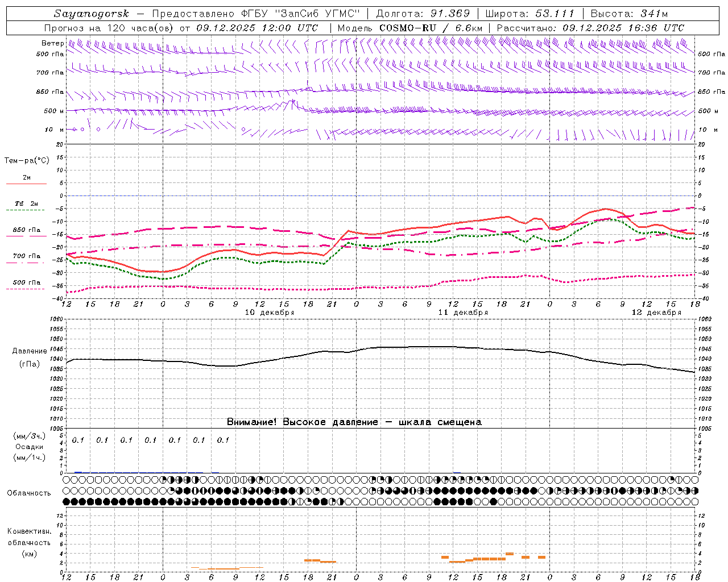Click the 'Модель COSMO-RU / 6.6км' model label
This screenshot has width=728, height=582.
410,28
